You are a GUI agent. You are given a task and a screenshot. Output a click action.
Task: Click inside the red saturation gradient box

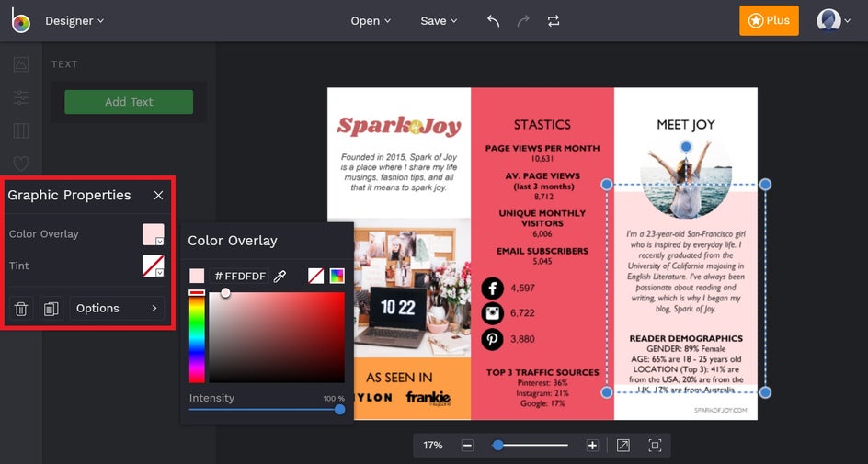click(x=277, y=337)
